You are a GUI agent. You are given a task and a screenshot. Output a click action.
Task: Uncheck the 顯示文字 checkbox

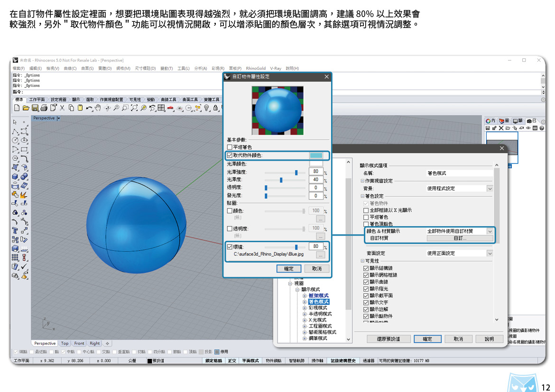click(366, 302)
